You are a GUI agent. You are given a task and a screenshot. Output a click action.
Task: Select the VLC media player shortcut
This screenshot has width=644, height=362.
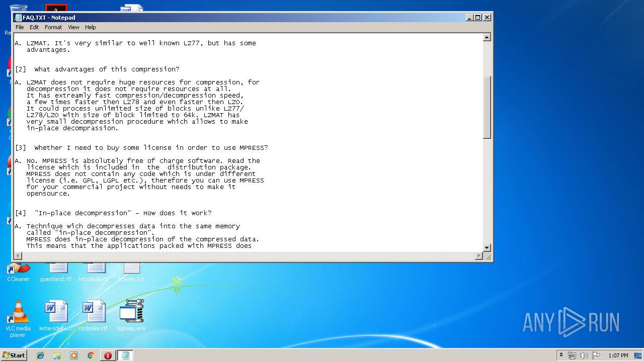coord(18,318)
